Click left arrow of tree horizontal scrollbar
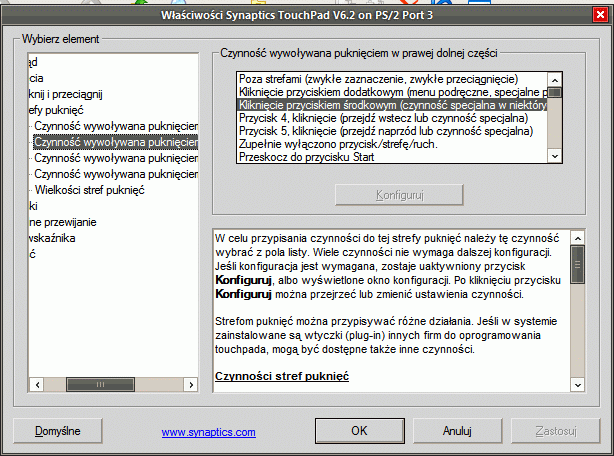The height and width of the screenshot is (456, 614). [37, 385]
